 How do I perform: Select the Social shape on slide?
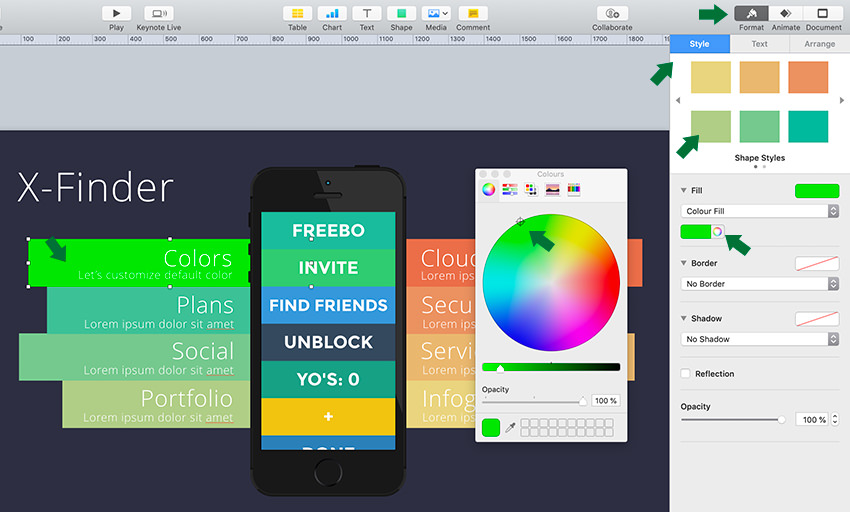tap(134, 357)
